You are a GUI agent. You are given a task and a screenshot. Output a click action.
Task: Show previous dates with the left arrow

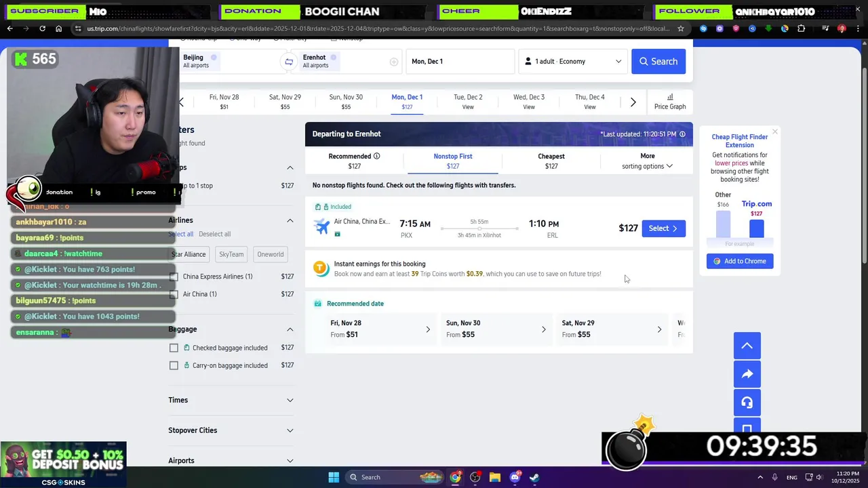click(x=182, y=102)
